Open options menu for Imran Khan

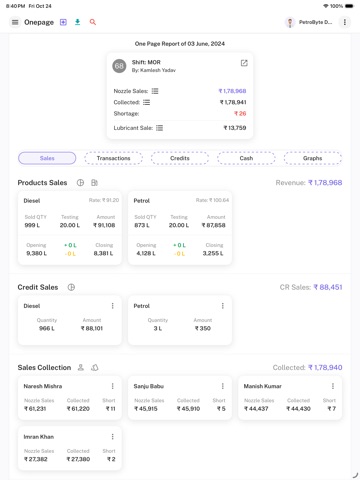point(113,437)
